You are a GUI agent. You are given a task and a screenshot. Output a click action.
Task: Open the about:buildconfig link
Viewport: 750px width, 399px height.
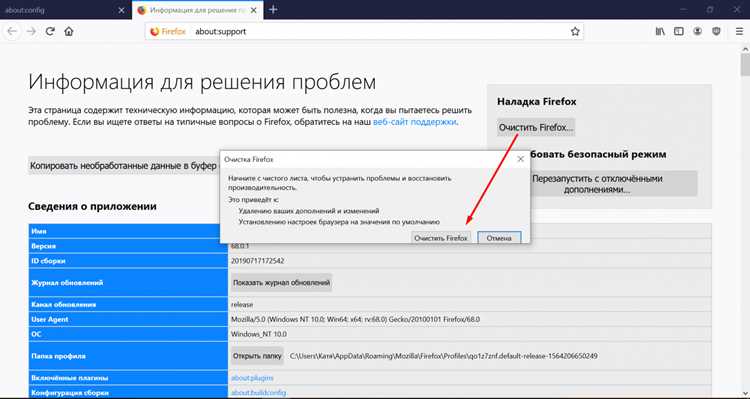click(x=258, y=393)
